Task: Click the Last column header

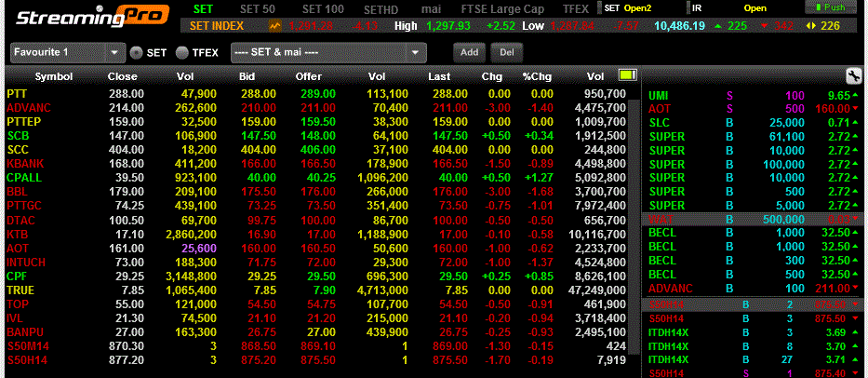Action: [x=439, y=76]
